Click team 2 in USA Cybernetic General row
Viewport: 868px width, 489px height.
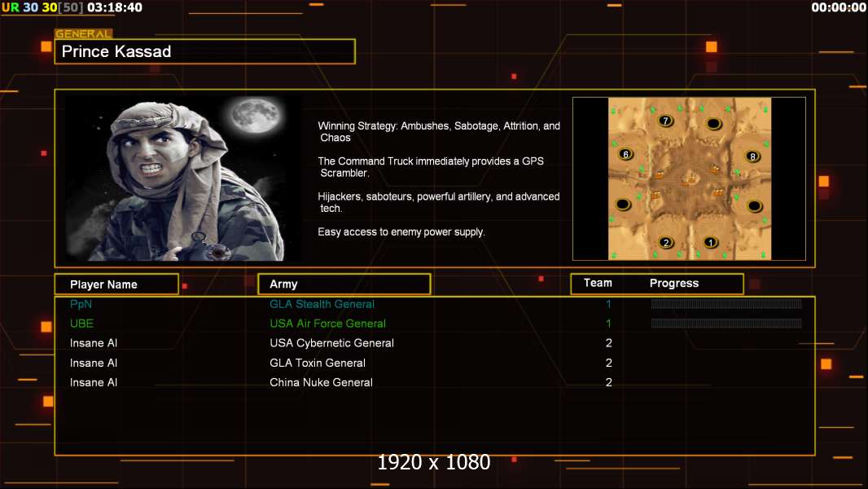[609, 343]
